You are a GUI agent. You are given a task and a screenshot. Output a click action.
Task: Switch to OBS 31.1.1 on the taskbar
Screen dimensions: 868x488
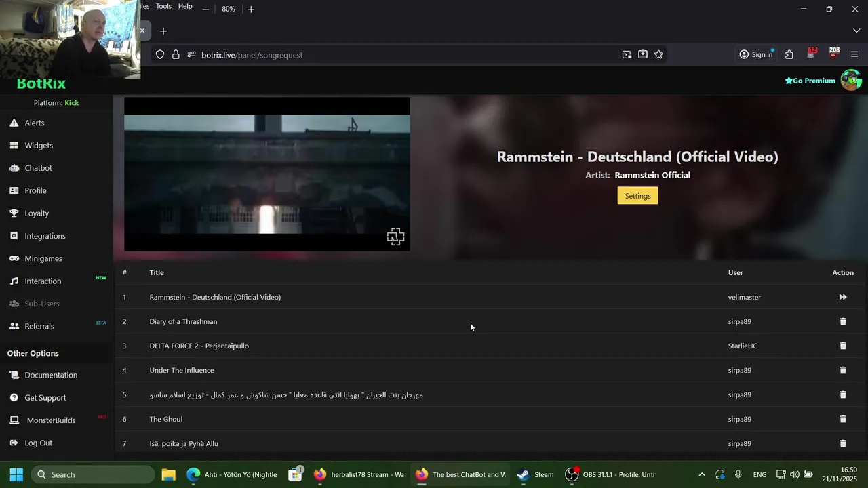coord(611,474)
